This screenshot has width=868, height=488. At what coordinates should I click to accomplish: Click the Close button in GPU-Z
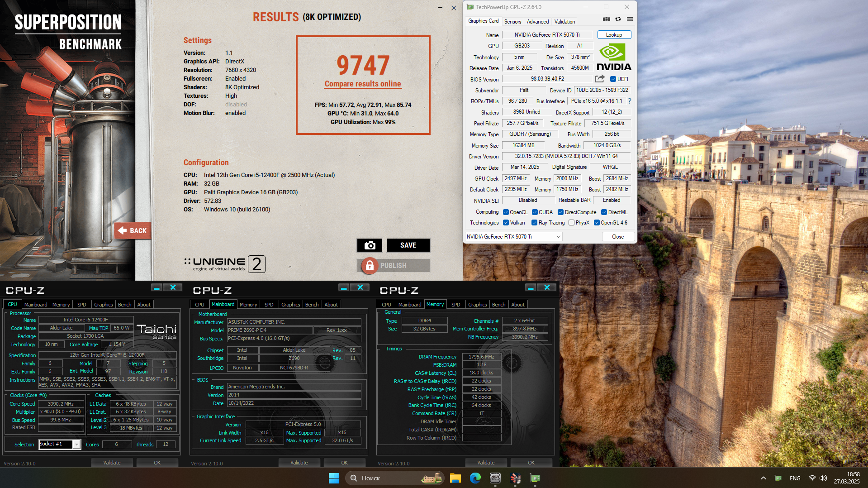(x=618, y=237)
